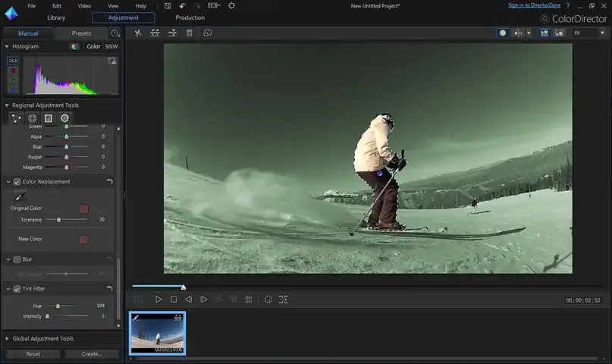The image size is (612, 364).
Task: Click the stop playback button
Action: (174, 300)
